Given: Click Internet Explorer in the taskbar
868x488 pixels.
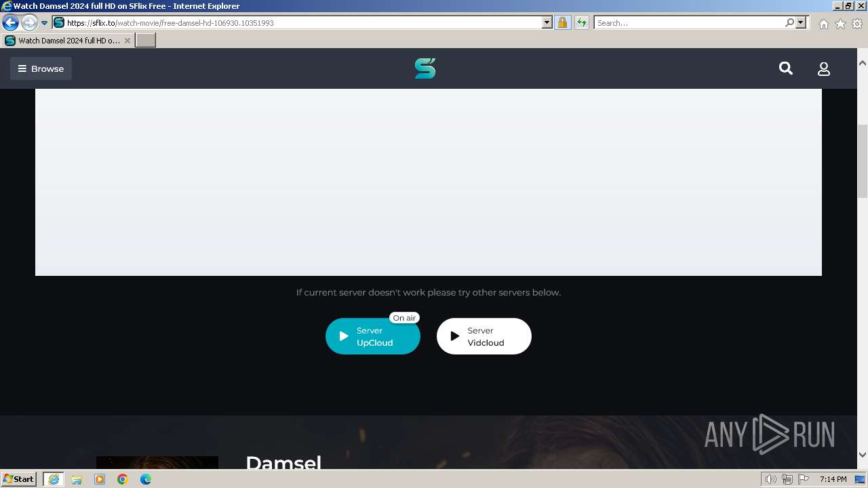Looking at the screenshot, I should (x=54, y=479).
